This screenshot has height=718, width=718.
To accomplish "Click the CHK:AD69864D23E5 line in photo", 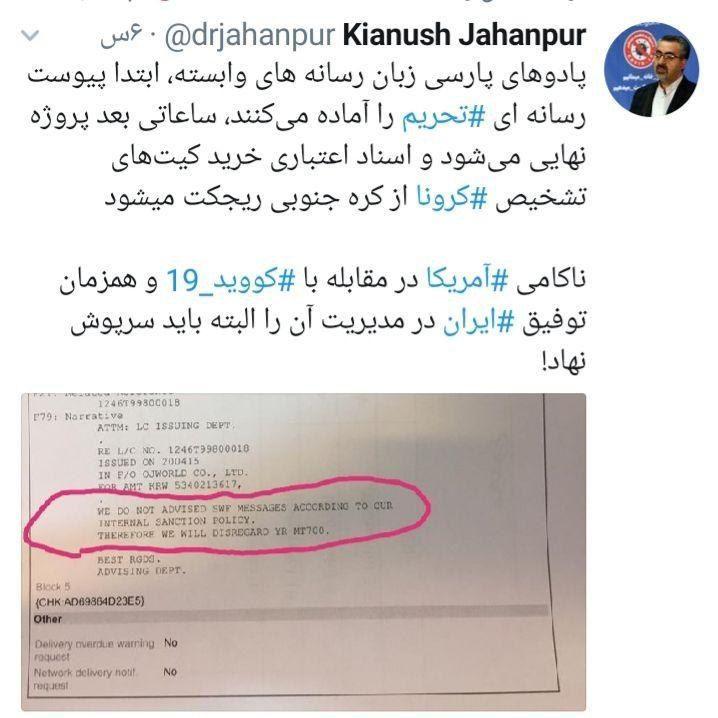I will [90, 601].
